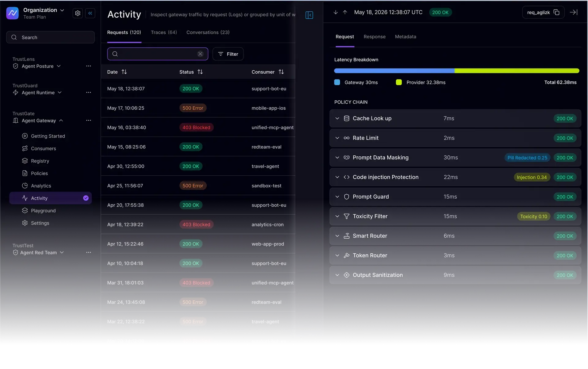This screenshot has height=369, width=588.
Task: Expand the Token Router policy row
Action: (337, 255)
